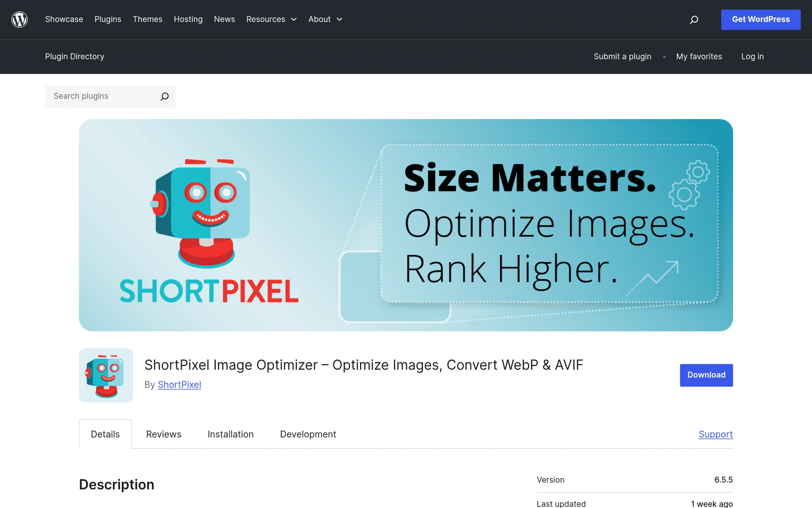The height and width of the screenshot is (508, 812).
Task: Open the About menu label
Action: (x=319, y=19)
